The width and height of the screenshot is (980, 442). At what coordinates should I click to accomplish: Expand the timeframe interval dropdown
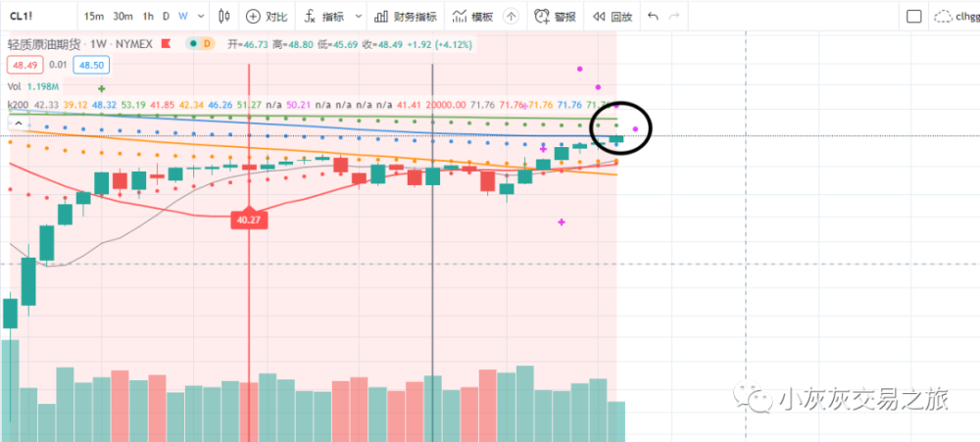[x=200, y=17]
